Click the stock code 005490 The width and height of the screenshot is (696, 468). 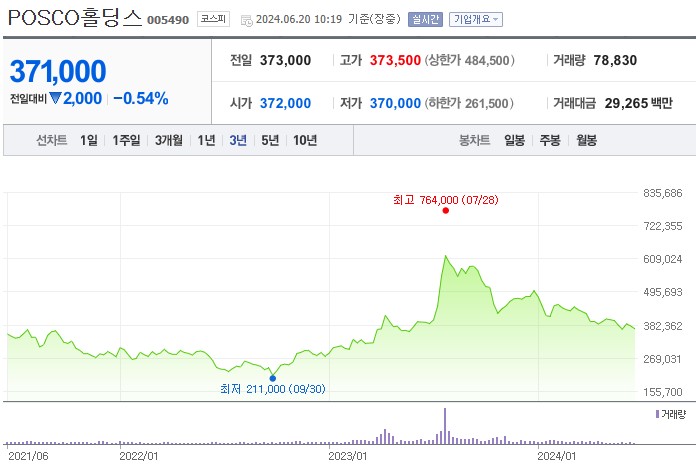coord(168,20)
